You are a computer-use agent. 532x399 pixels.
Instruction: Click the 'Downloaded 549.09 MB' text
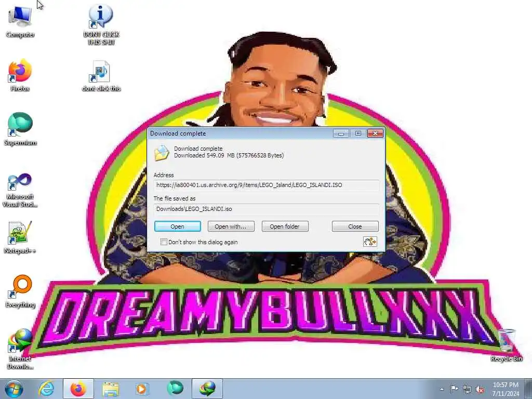229,155
